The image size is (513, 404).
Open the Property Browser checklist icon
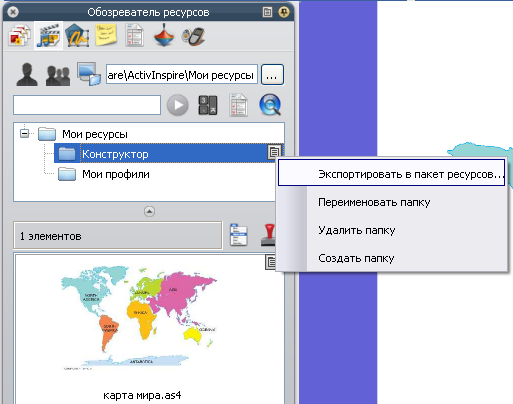tap(135, 35)
